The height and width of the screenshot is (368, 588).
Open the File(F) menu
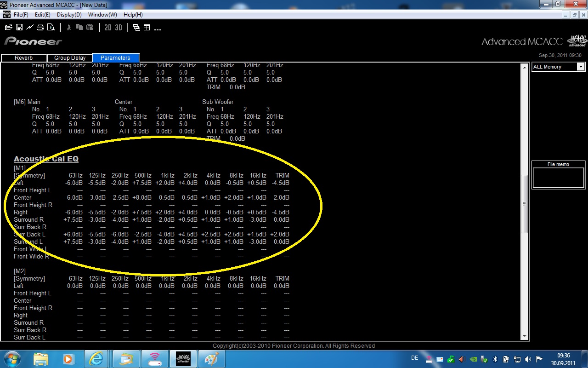[21, 15]
